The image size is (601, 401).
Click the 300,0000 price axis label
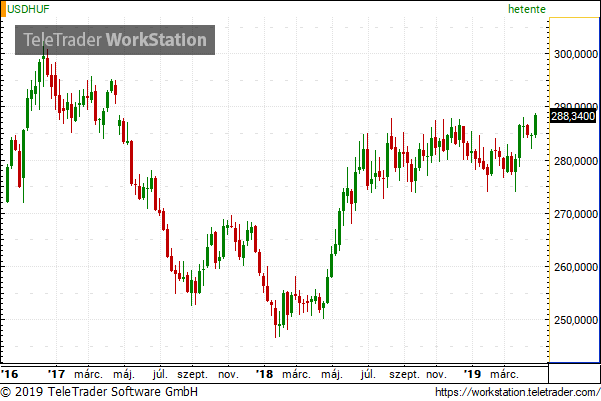576,54
